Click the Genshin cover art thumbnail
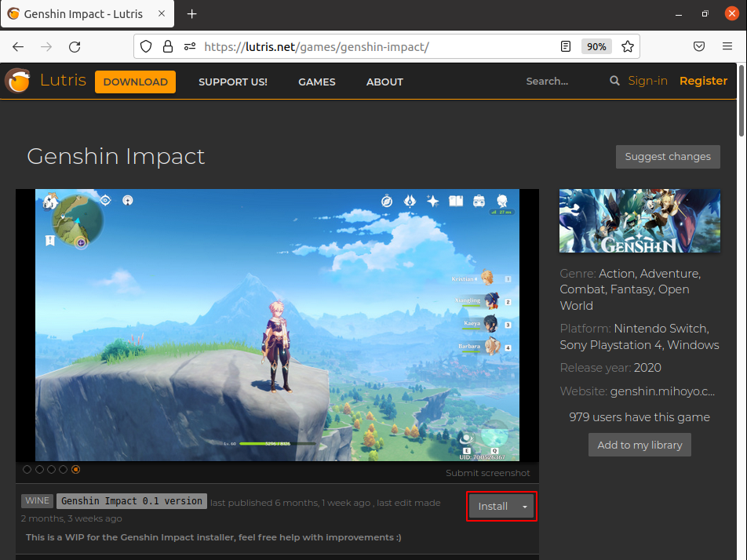 pyautogui.click(x=640, y=221)
